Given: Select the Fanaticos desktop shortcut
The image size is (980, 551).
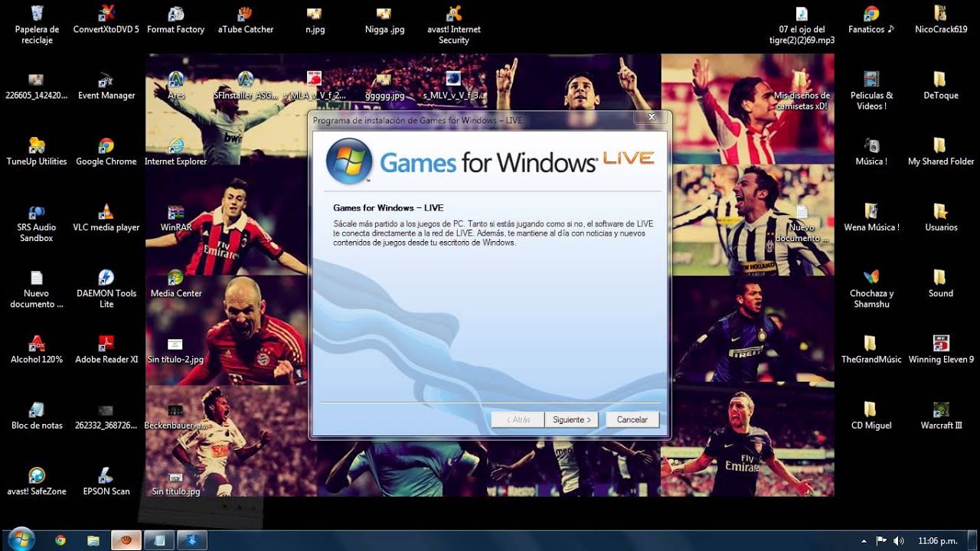Looking at the screenshot, I should [x=871, y=20].
